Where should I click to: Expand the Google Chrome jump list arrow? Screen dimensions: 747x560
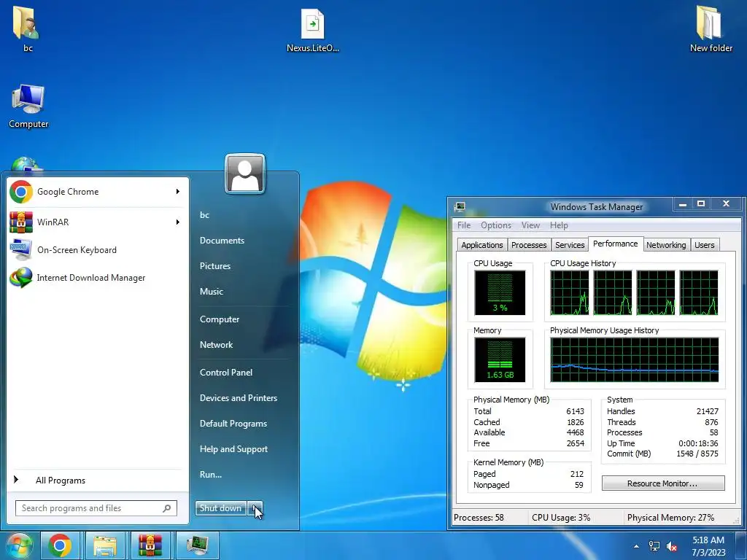tap(178, 192)
